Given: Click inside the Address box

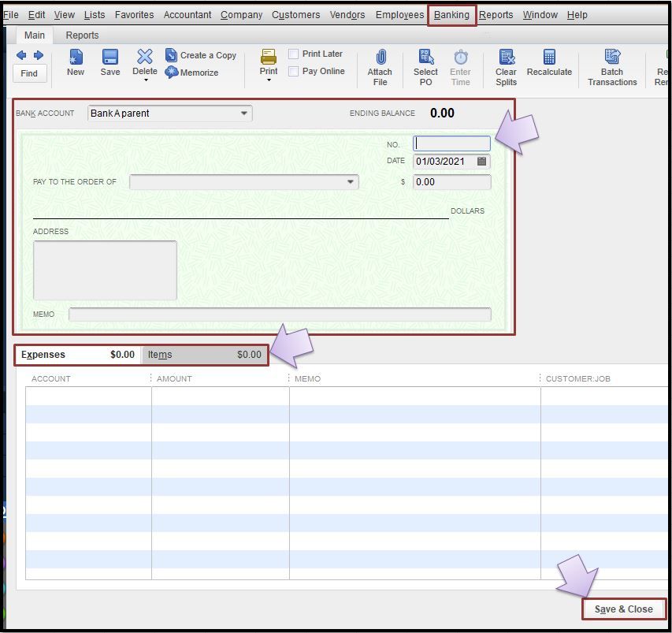Looking at the screenshot, I should 105,270.
